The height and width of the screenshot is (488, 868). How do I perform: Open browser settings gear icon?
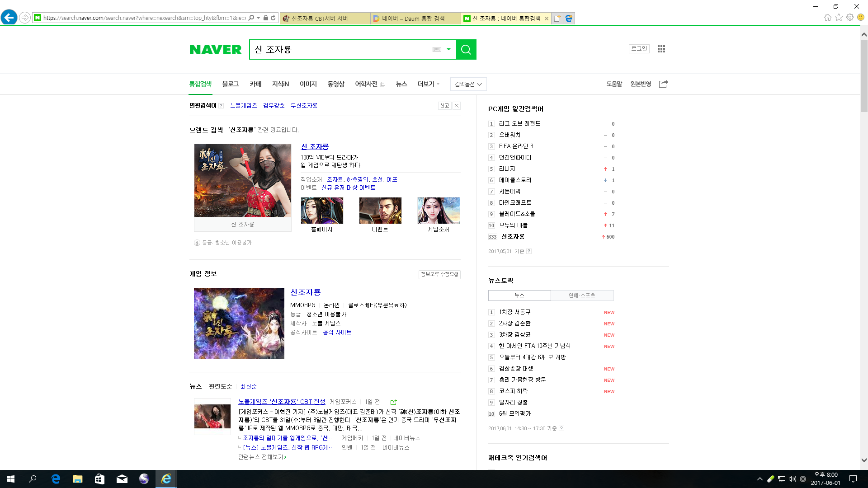[850, 18]
